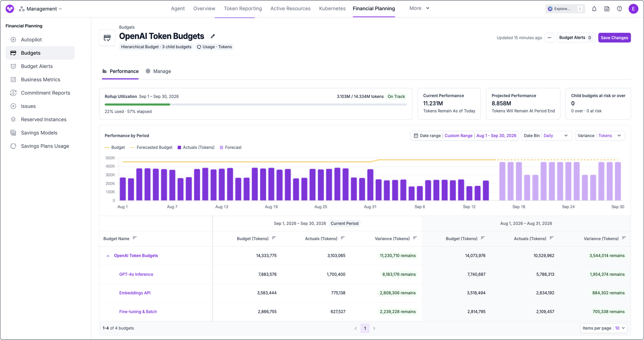Open the three-dot more options button

coord(549,38)
